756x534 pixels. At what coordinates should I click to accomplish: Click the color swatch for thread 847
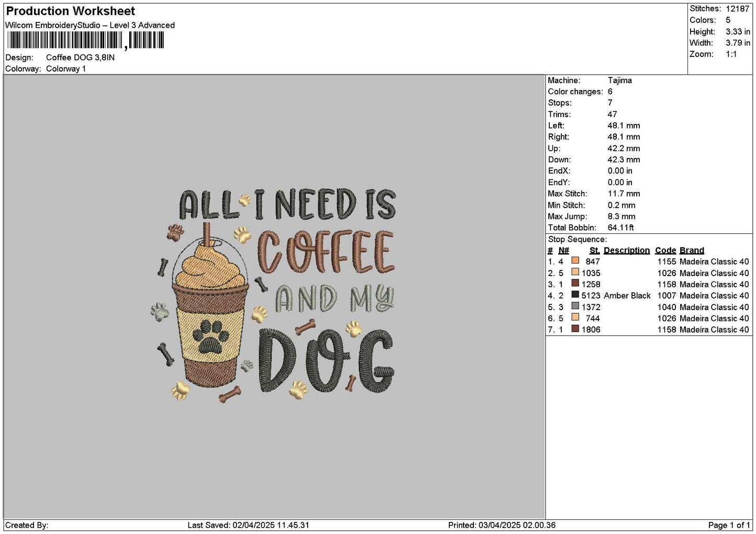[575, 260]
